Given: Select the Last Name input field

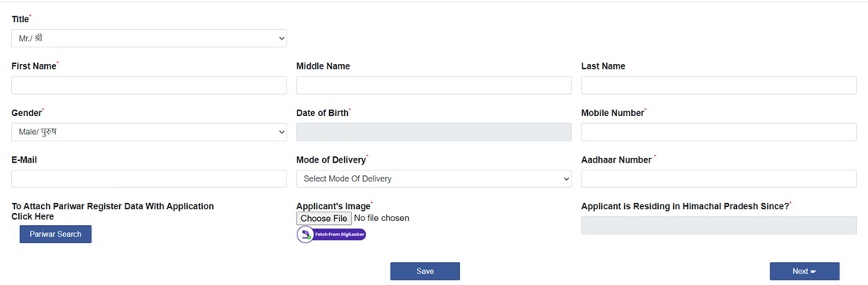Looking at the screenshot, I should [x=719, y=85].
